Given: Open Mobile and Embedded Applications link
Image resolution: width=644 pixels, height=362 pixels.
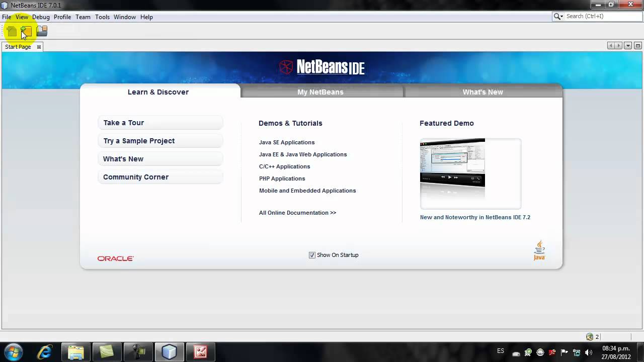Looking at the screenshot, I should coord(307,191).
